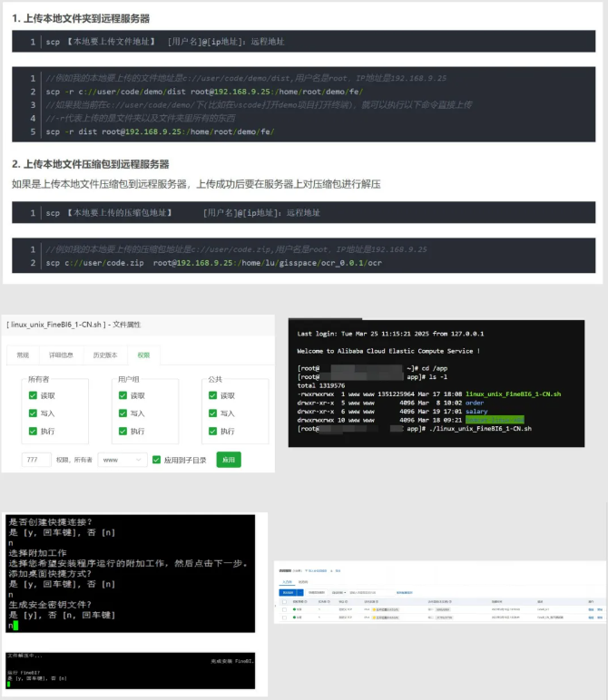Uncheck 读取 under 所有者
The height and width of the screenshot is (700, 608).
pyautogui.click(x=34, y=395)
